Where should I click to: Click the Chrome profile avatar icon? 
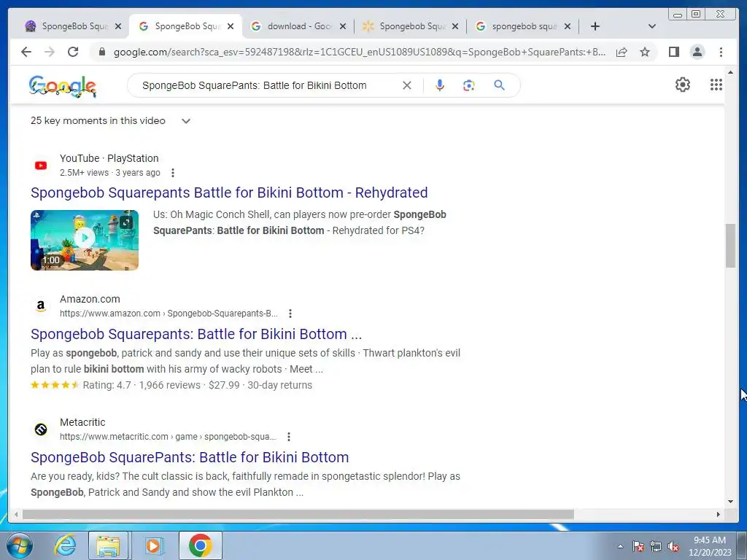[x=697, y=52]
